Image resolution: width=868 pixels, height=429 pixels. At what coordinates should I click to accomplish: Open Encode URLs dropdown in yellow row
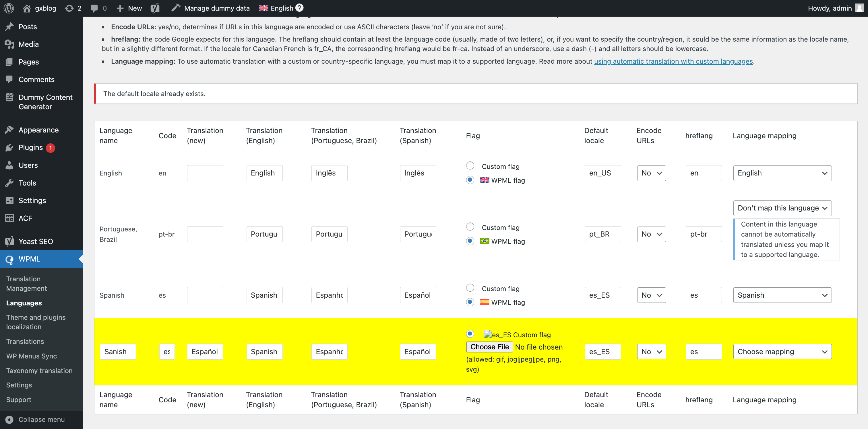[651, 352]
